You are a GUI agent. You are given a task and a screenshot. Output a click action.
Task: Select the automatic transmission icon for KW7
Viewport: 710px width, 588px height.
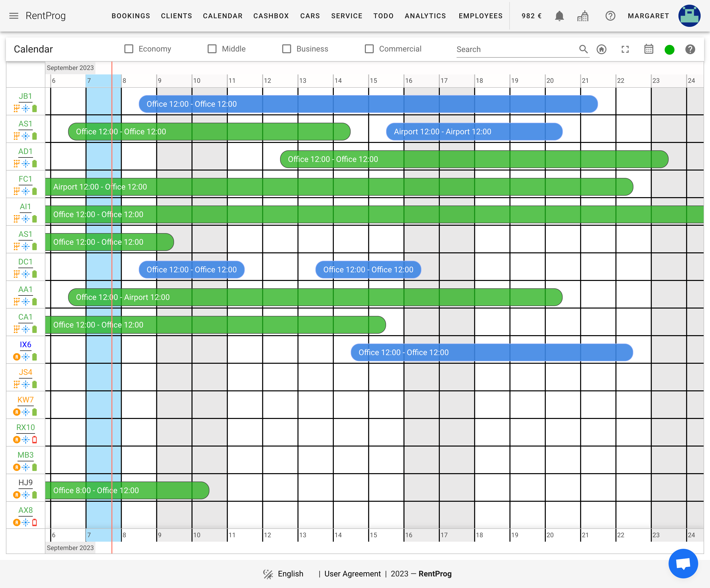[17, 412]
